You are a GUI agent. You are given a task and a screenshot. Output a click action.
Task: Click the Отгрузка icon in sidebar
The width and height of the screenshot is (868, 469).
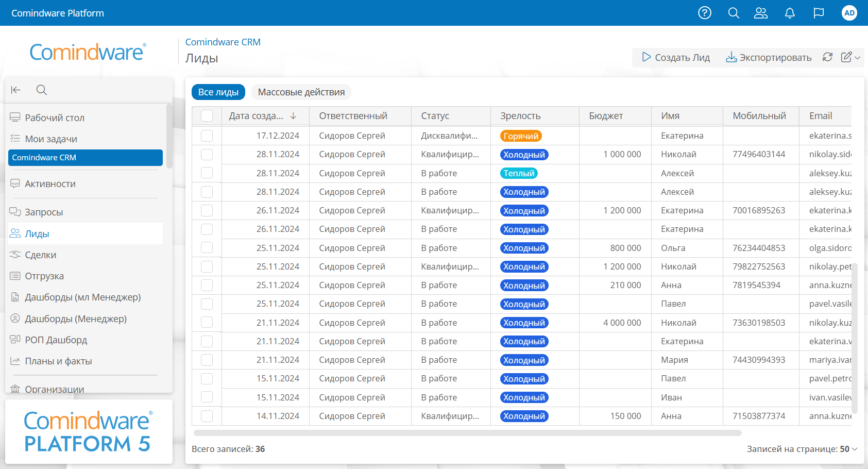pos(15,276)
